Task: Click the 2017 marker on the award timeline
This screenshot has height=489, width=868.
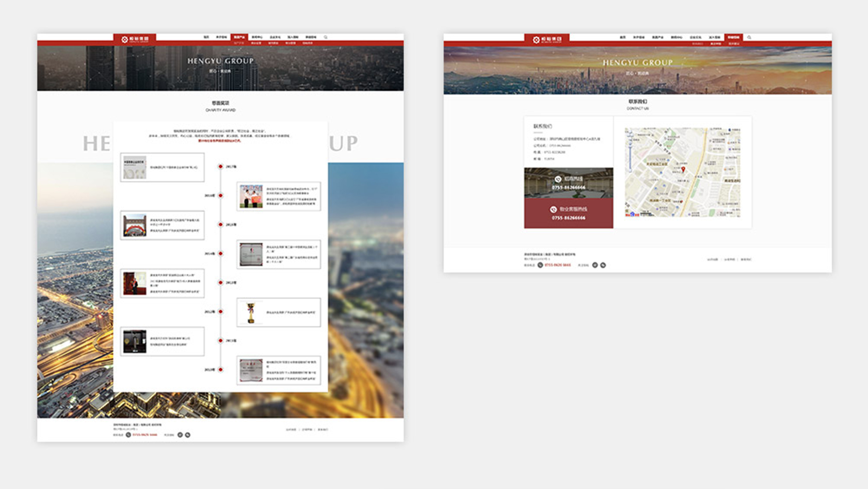Action: tap(221, 166)
